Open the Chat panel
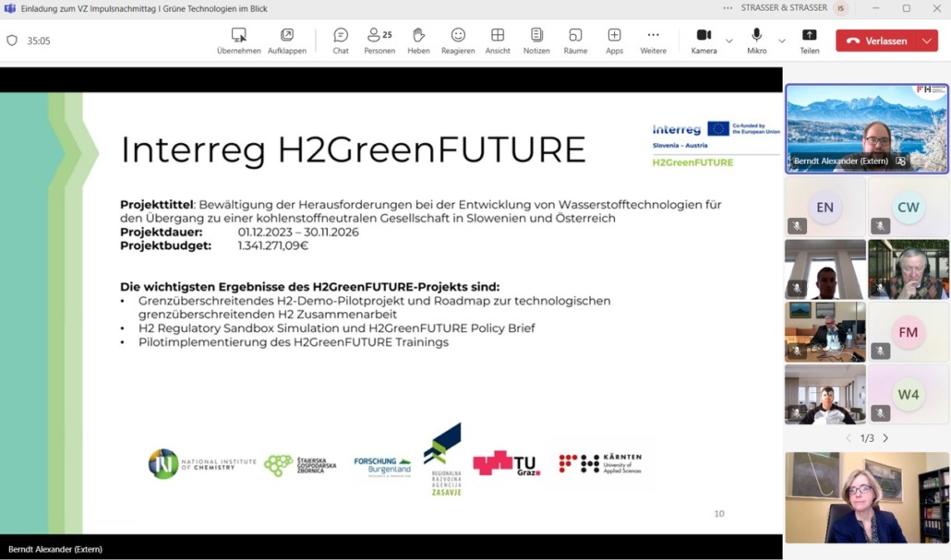This screenshot has width=951, height=560. (x=341, y=41)
